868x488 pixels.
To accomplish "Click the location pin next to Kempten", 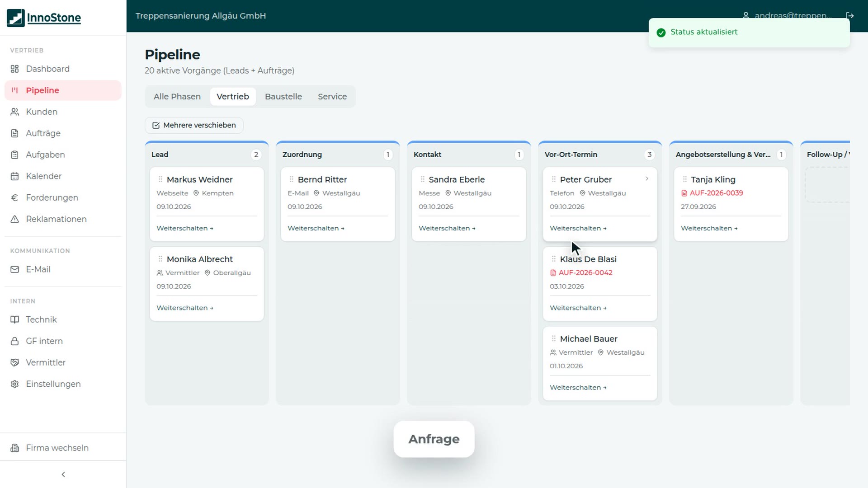I will coord(196,193).
